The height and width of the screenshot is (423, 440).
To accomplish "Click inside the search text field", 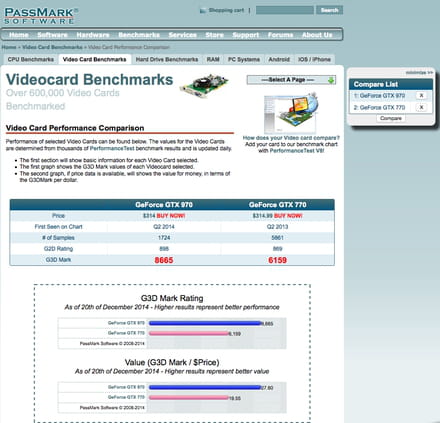I will point(285,10).
